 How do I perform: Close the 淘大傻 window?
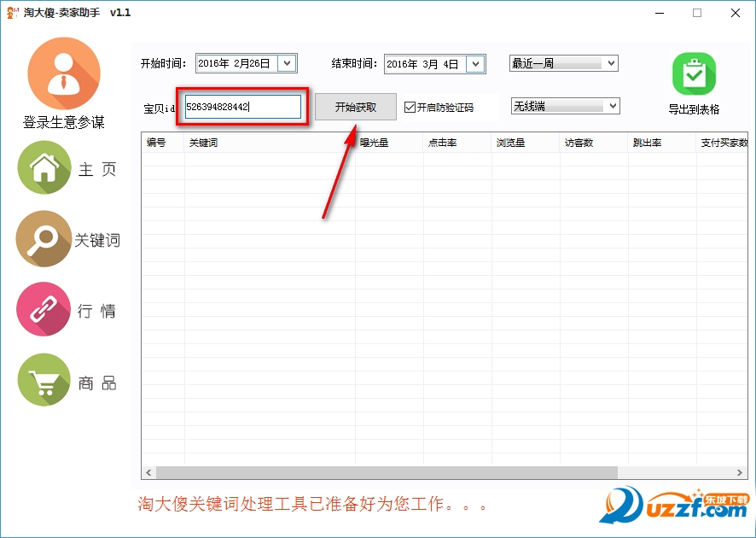click(736, 13)
